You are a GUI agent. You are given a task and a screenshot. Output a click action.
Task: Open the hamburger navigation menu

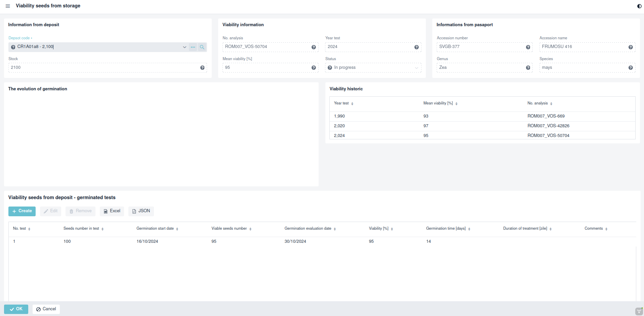pyautogui.click(x=8, y=6)
